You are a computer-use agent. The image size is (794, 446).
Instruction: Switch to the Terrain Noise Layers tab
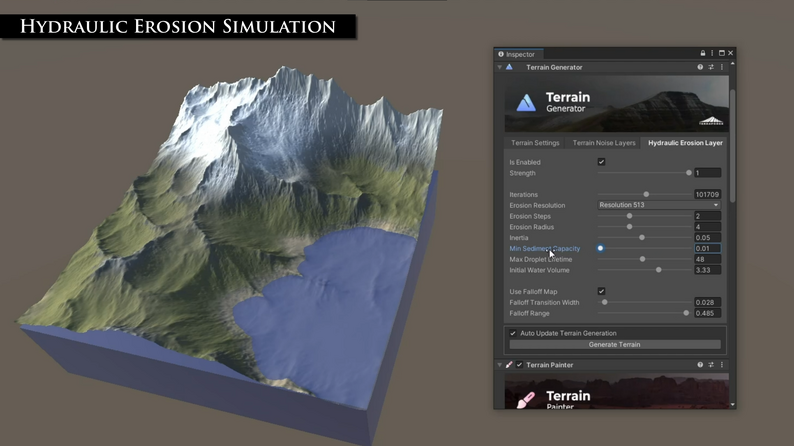(604, 143)
